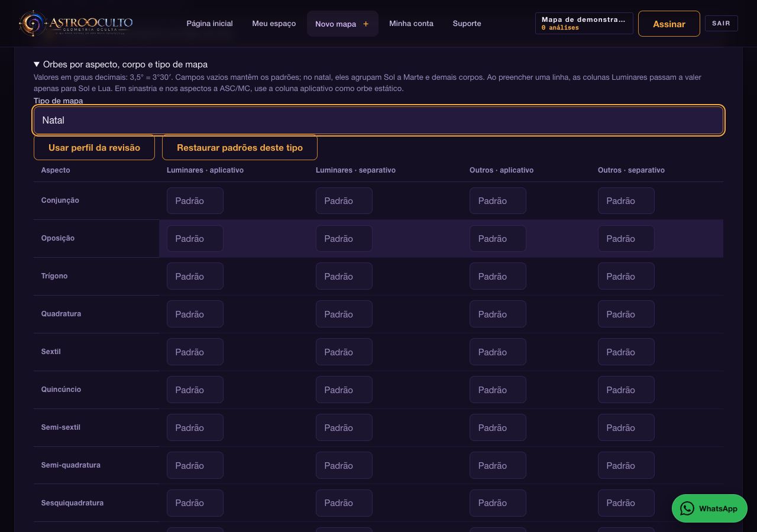757x532 pixels.
Task: Click the Sesquiquadratura row label
Action: point(72,503)
